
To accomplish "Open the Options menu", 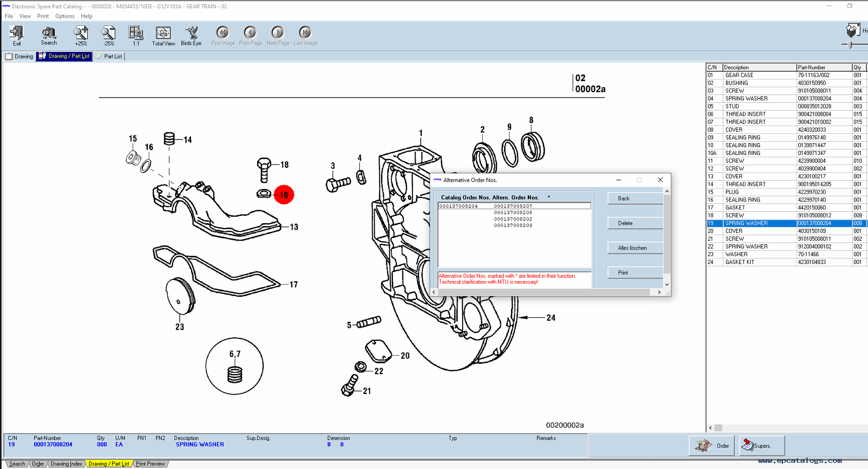I will coord(65,16).
